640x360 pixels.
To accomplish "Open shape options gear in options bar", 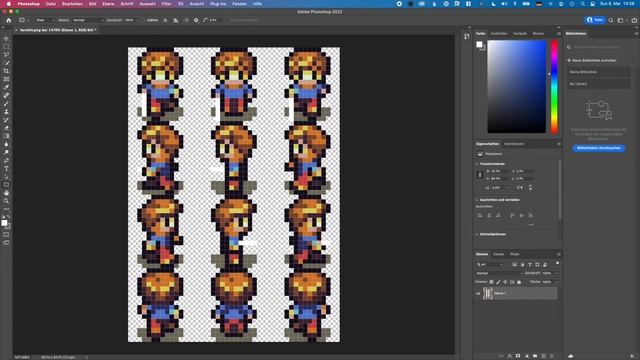I will [196, 20].
